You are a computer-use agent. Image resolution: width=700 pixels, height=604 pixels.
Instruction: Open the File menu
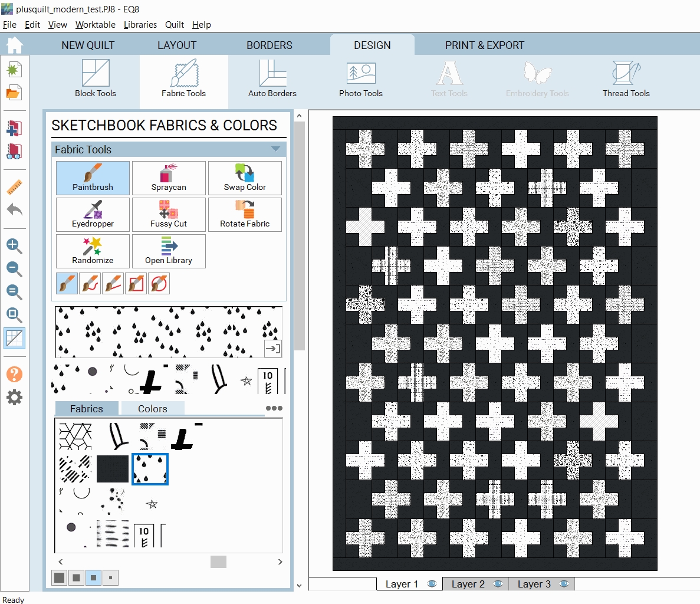tap(9, 25)
